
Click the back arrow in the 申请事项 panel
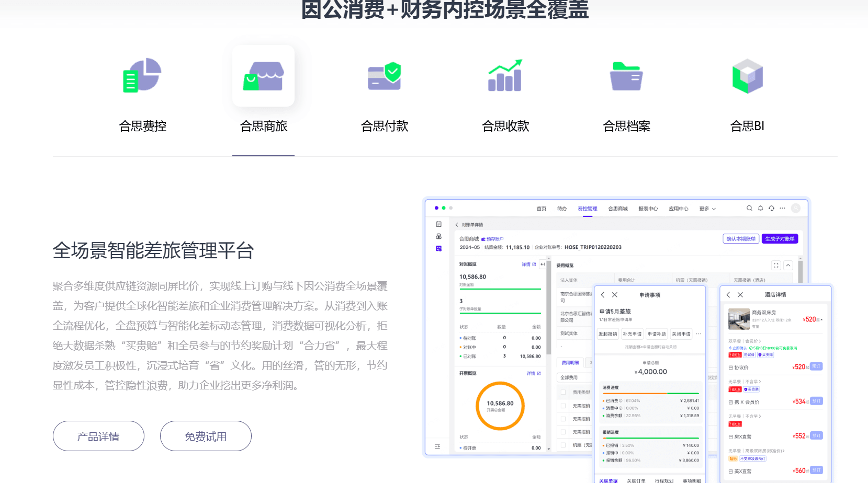click(603, 295)
